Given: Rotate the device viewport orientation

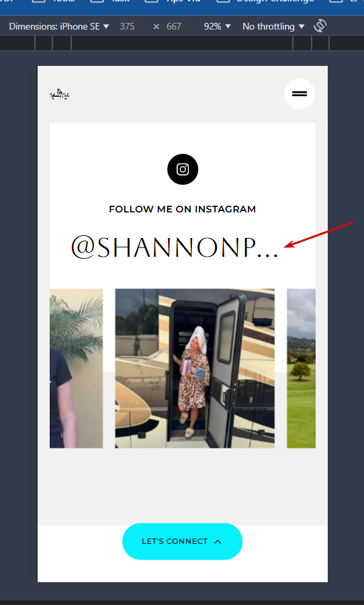Looking at the screenshot, I should point(320,26).
